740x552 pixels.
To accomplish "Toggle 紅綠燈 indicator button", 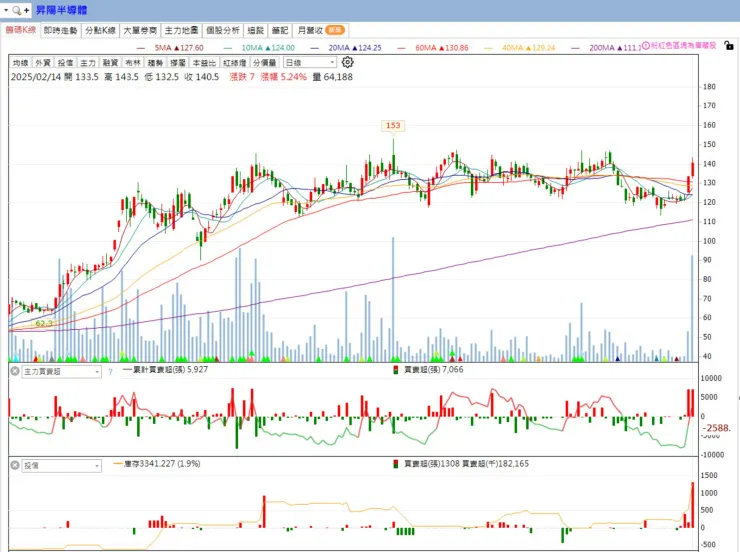I will [x=235, y=62].
